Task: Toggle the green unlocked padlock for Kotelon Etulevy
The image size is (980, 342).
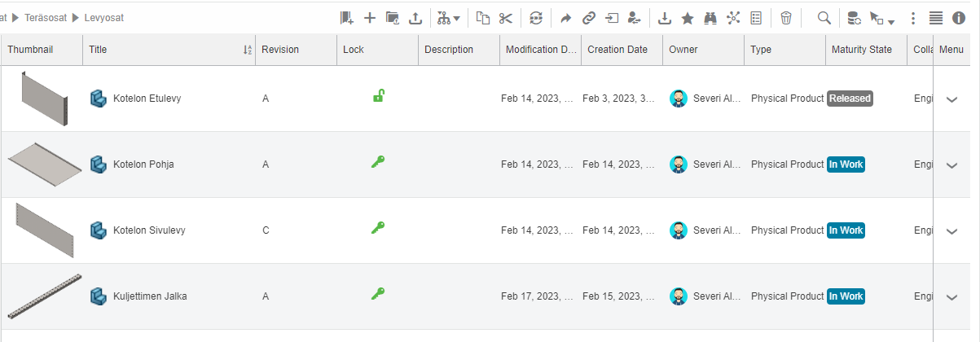Action: point(378,96)
